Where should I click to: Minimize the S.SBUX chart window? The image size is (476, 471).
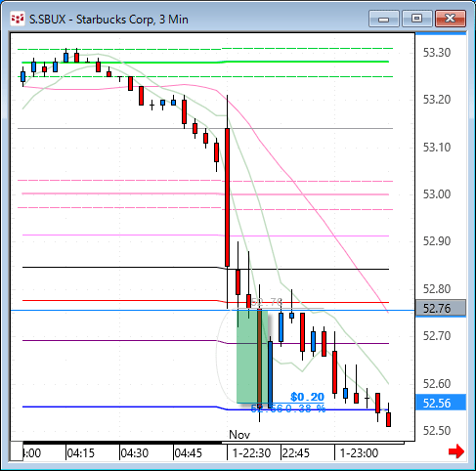pos(384,19)
